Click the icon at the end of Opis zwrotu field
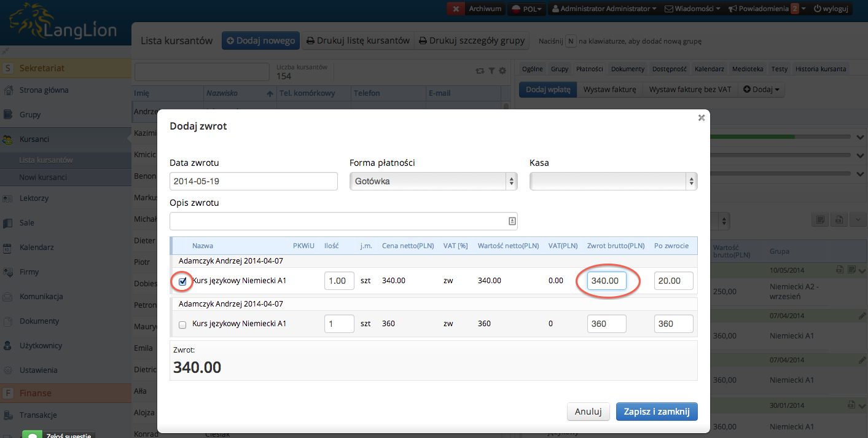 pyautogui.click(x=512, y=221)
